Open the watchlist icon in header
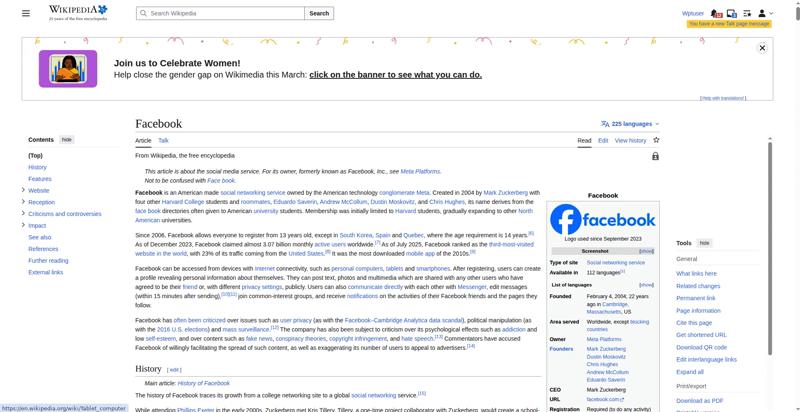This screenshot has width=800, height=412. click(747, 13)
